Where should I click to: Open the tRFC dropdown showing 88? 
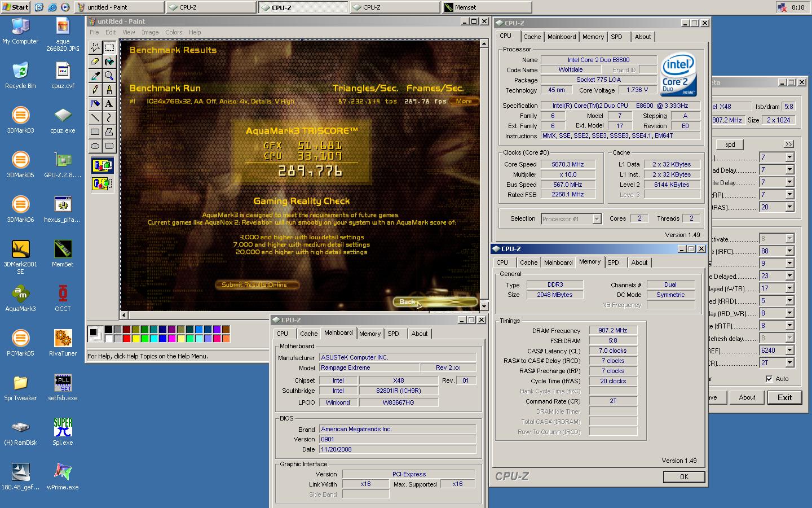776,251
